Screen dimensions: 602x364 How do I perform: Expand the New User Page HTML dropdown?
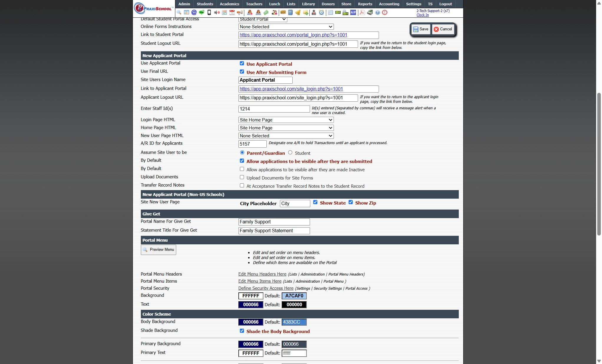coord(286,136)
